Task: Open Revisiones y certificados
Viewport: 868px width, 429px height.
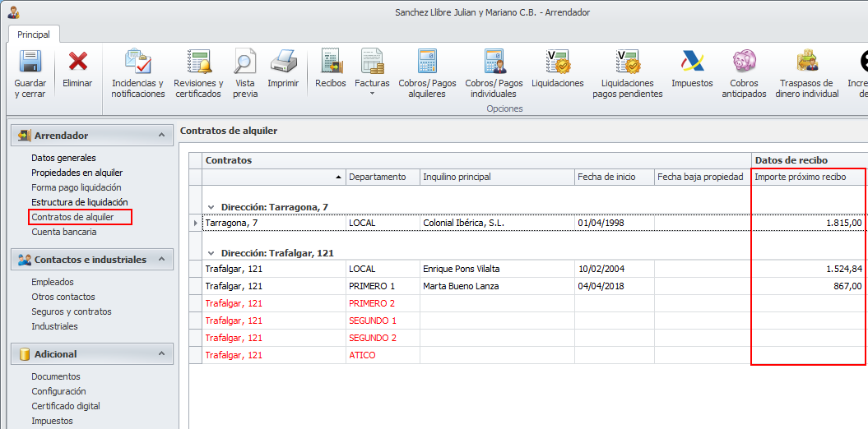Action: 198,62
